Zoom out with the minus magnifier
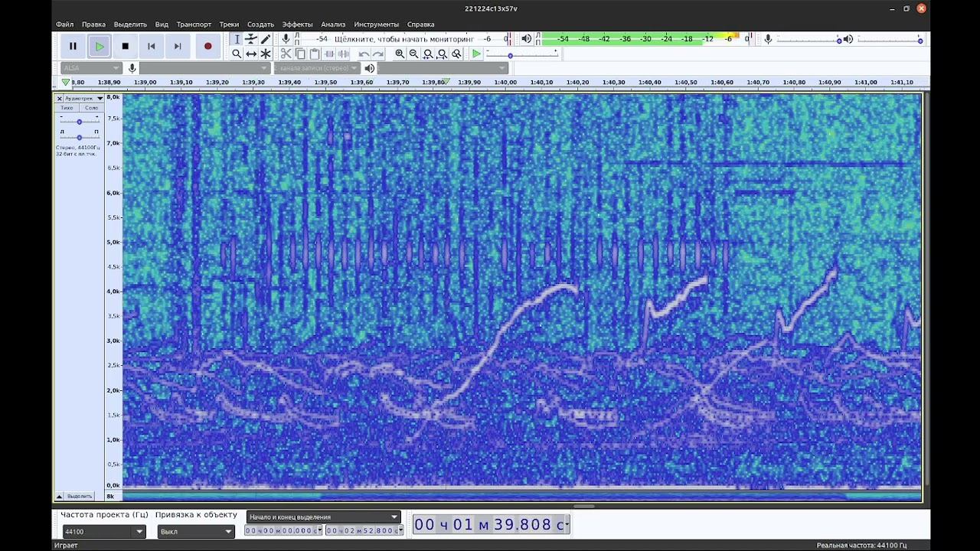This screenshot has width=980, height=551. (414, 54)
